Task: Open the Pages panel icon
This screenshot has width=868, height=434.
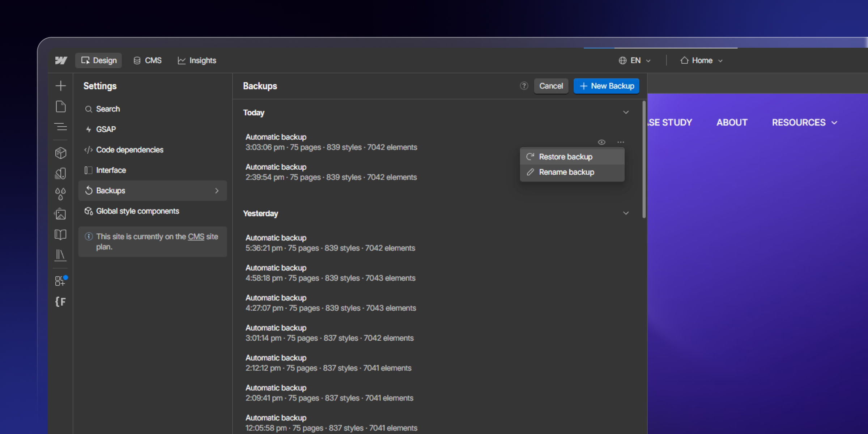Action: pos(61,107)
